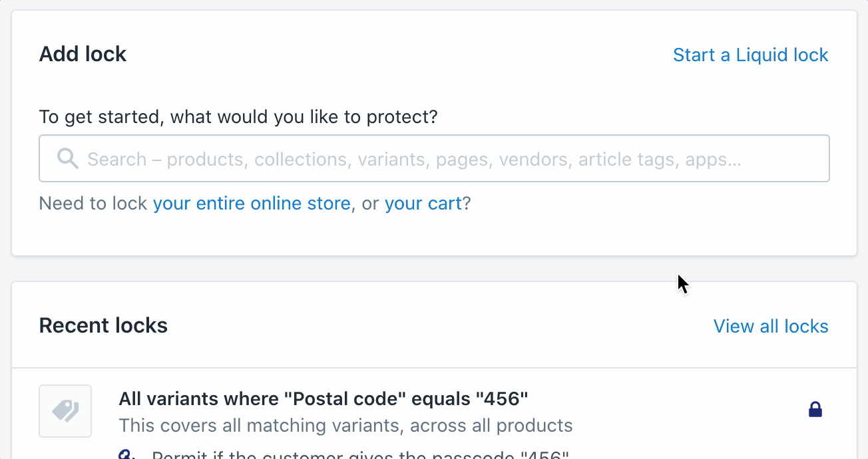
Task: Click the 'Need to lock' helper text
Action: click(x=93, y=203)
